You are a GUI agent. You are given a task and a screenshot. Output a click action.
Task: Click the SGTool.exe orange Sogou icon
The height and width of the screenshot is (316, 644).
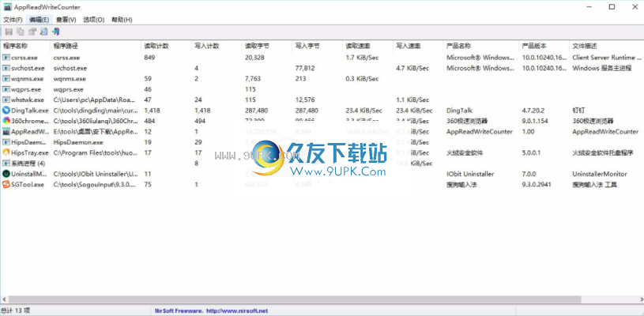point(6,185)
